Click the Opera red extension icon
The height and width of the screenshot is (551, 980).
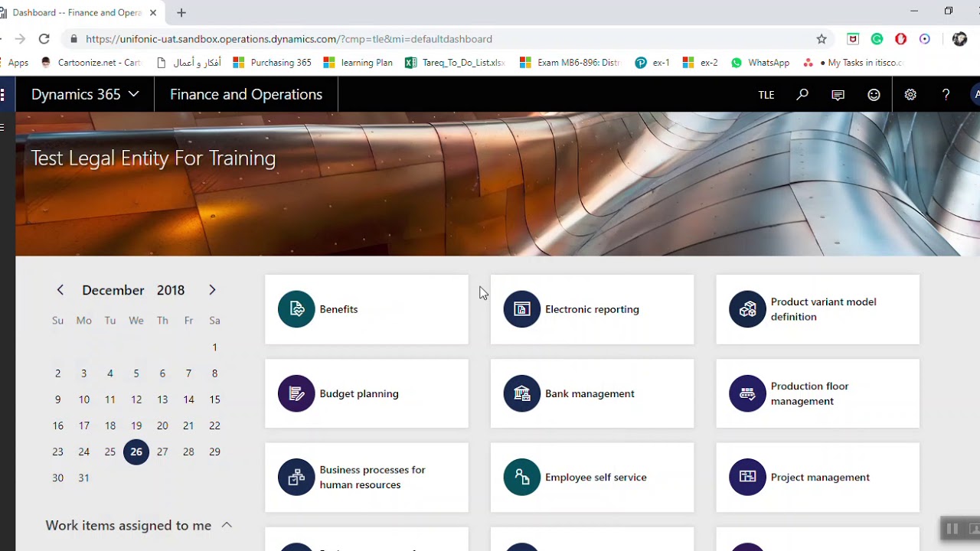point(901,39)
